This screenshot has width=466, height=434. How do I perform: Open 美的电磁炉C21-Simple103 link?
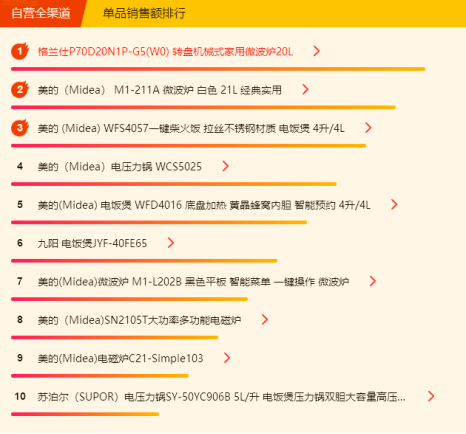tap(120, 358)
